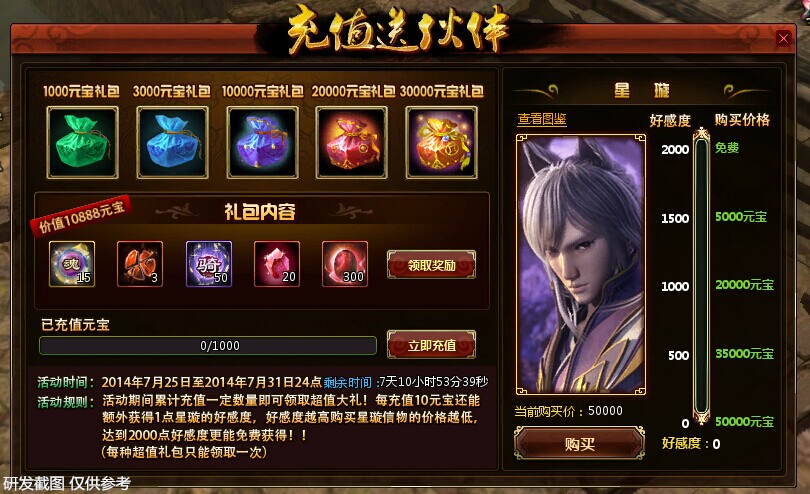
Task: Open the 1000元宝礼包 tab label
Action: click(x=81, y=91)
